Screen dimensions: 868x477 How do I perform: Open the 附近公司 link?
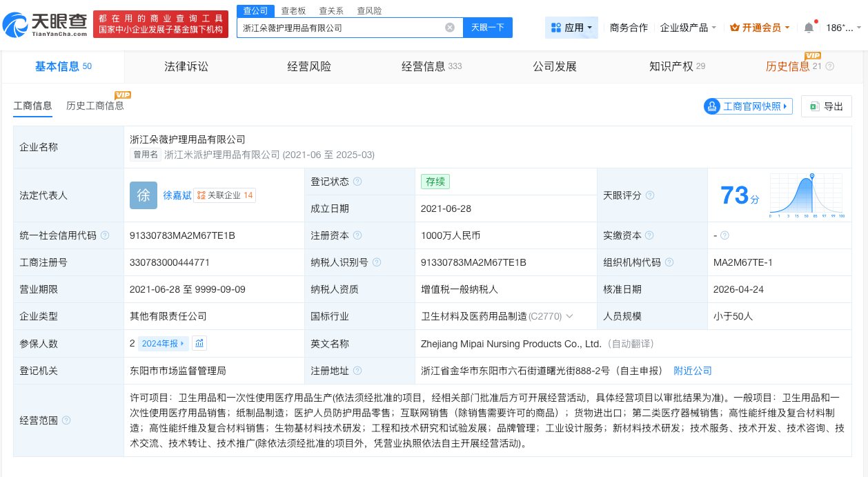point(693,371)
